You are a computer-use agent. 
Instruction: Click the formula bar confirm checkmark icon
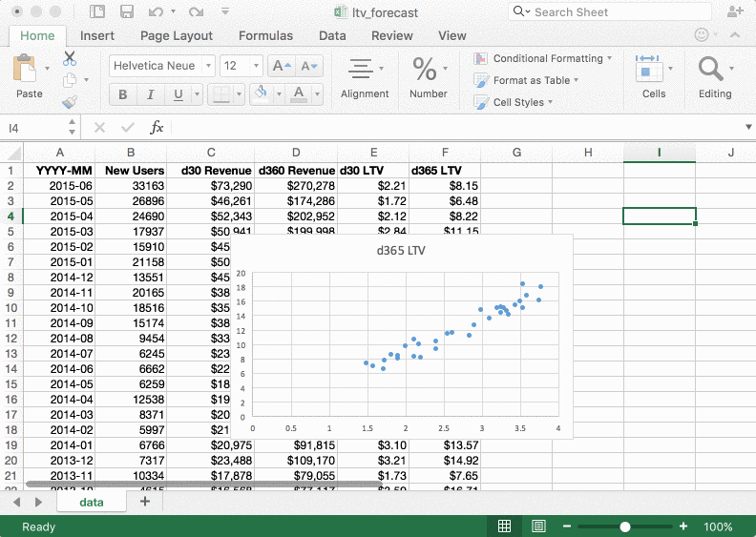click(x=128, y=128)
